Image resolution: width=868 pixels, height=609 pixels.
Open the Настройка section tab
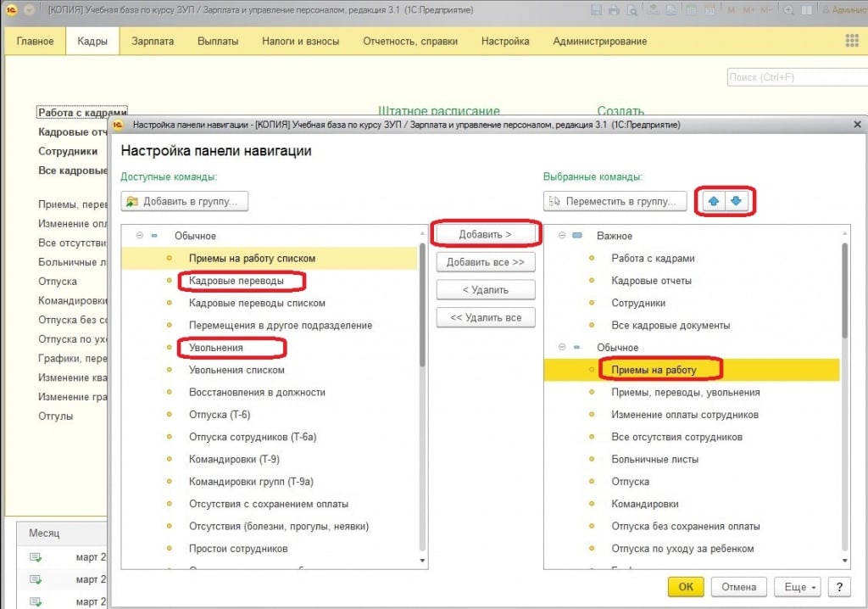point(504,41)
